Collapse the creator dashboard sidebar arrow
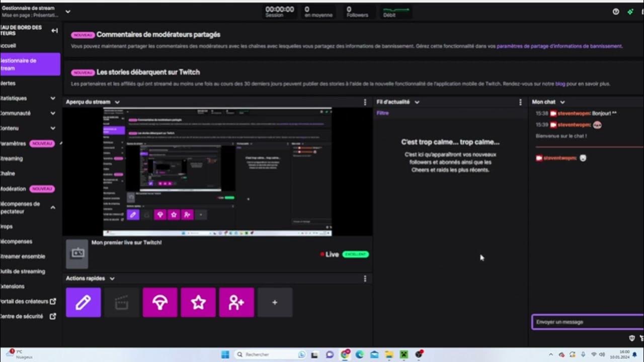Screen dimensions: 644x362 coord(54,31)
